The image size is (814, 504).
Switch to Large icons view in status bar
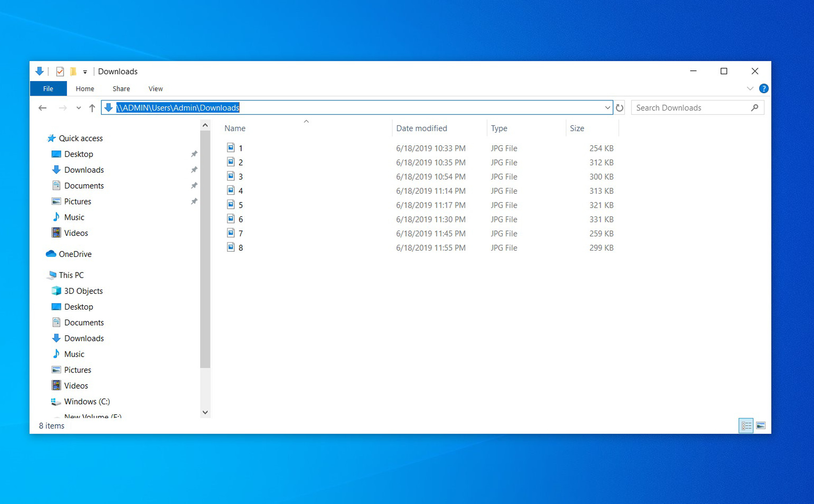[x=761, y=426]
